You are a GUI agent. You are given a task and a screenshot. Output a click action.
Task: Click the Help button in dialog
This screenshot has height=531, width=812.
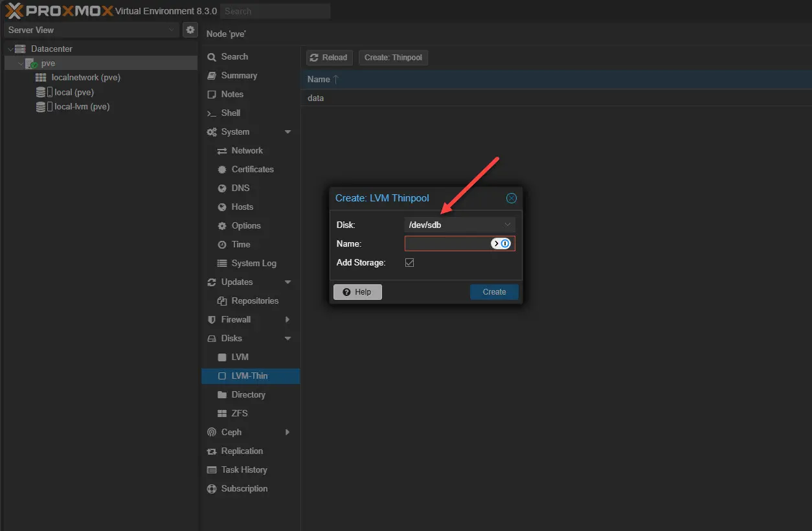[x=357, y=292]
